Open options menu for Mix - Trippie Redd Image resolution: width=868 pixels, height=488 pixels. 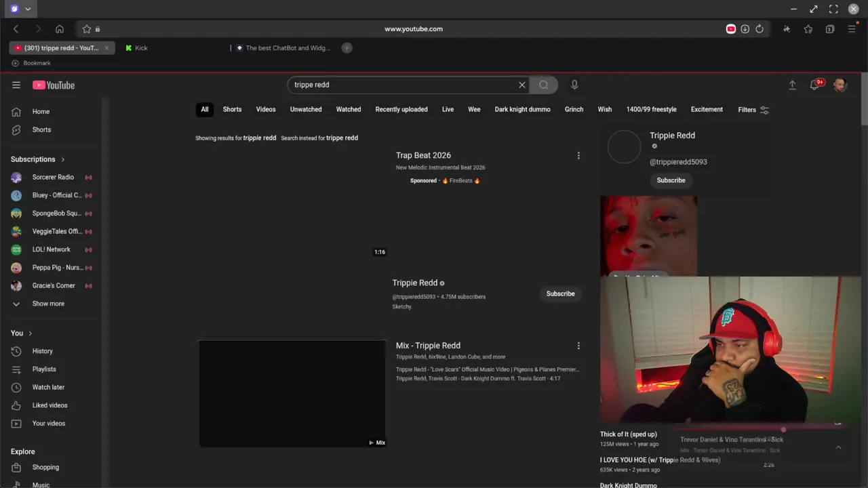click(578, 346)
